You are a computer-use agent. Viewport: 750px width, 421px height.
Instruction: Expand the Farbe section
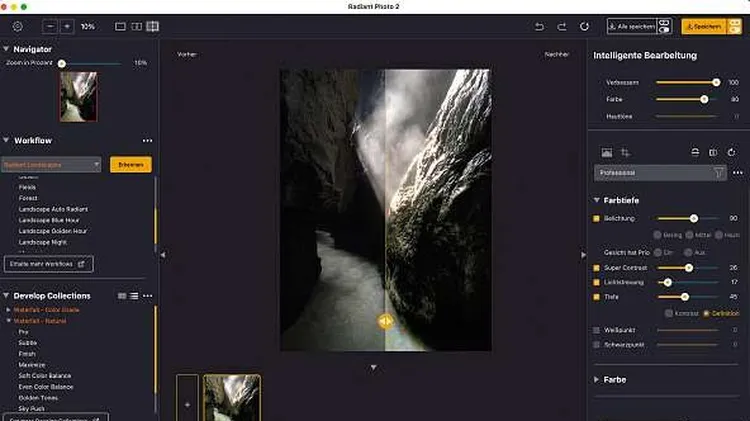[x=614, y=380]
